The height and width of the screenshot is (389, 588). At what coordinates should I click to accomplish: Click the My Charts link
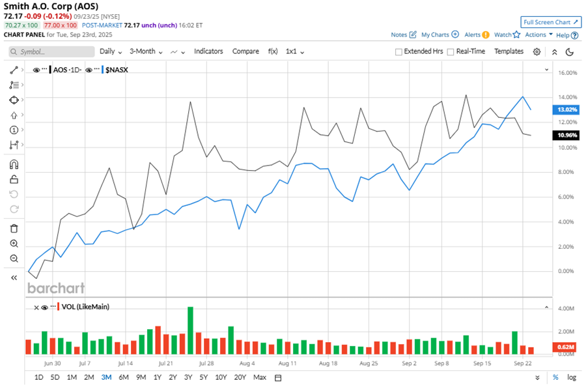[435, 35]
